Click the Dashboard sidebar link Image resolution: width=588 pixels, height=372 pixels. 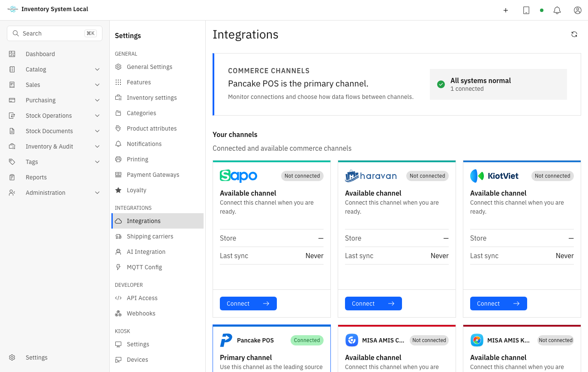coord(54,54)
